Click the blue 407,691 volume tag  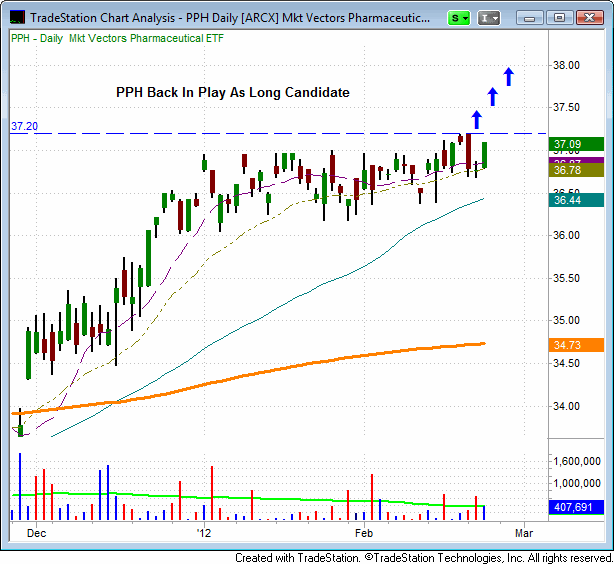[576, 507]
